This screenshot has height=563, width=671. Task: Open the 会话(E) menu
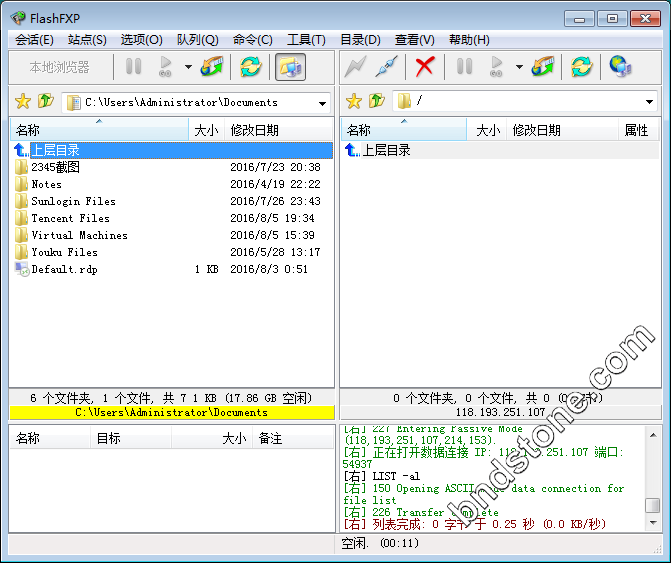[x=34, y=40]
